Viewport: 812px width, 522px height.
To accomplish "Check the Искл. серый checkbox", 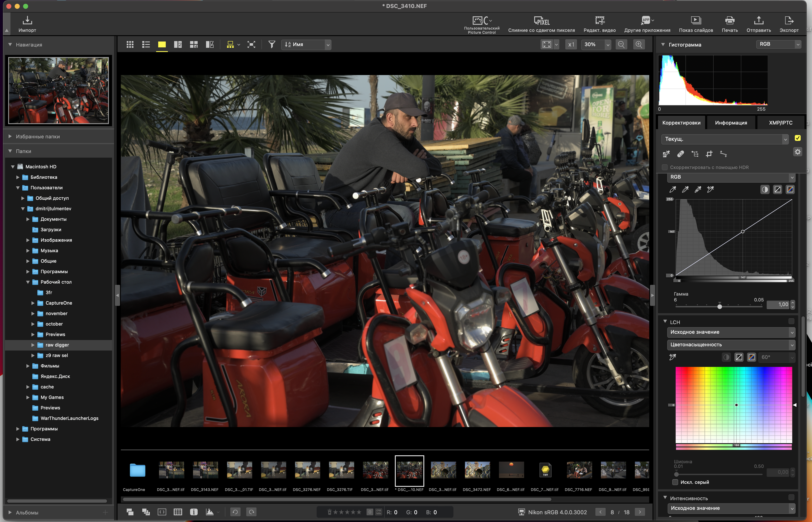I will click(675, 482).
